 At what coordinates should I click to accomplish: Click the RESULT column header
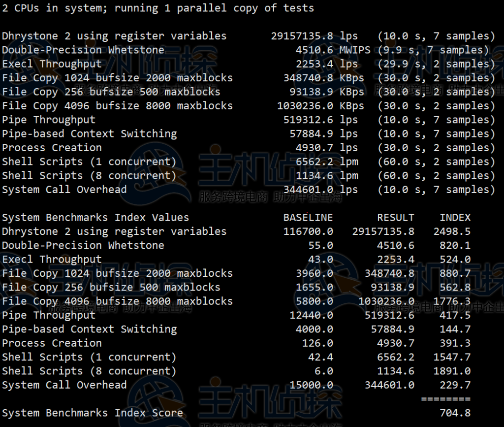click(x=395, y=217)
